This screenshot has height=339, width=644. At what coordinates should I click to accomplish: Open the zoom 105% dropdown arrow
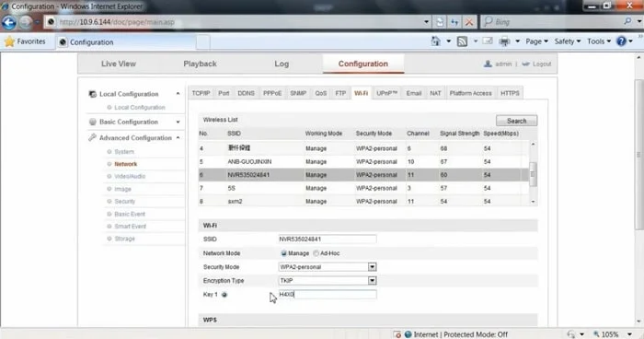click(629, 334)
